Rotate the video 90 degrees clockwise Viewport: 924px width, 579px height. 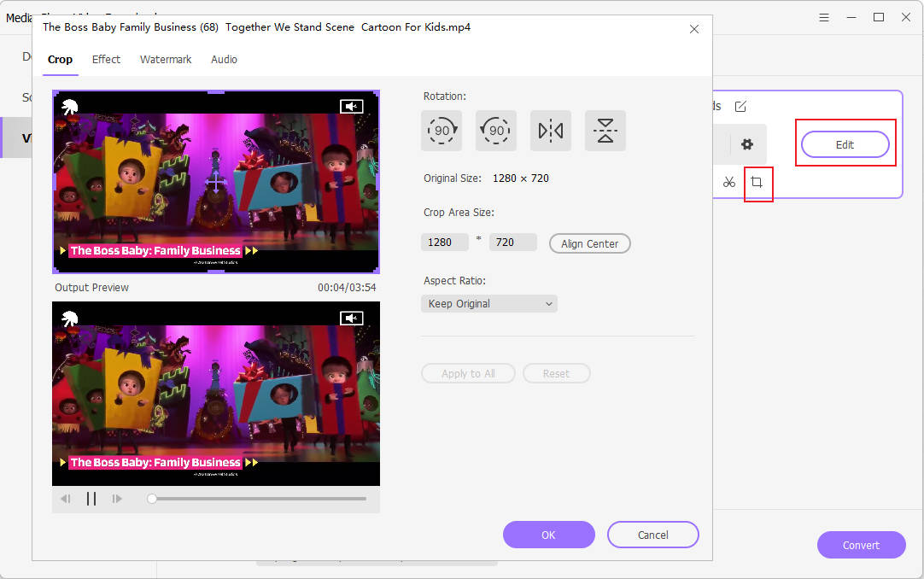442,130
